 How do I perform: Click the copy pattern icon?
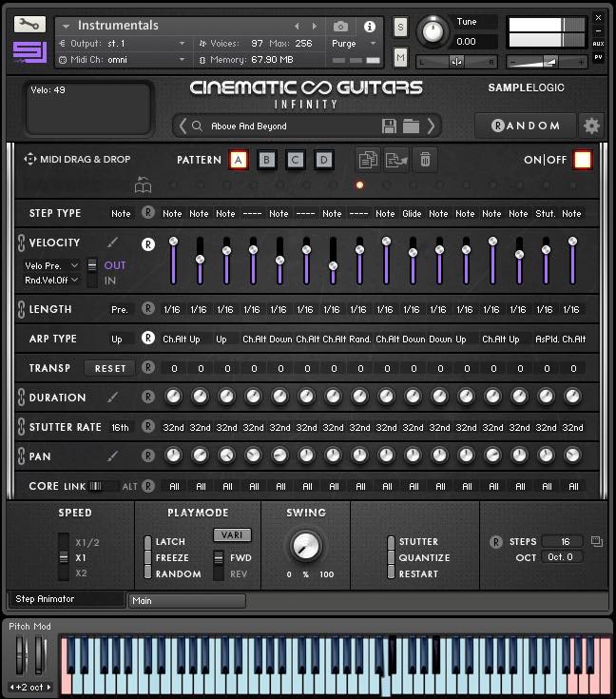pos(367,160)
